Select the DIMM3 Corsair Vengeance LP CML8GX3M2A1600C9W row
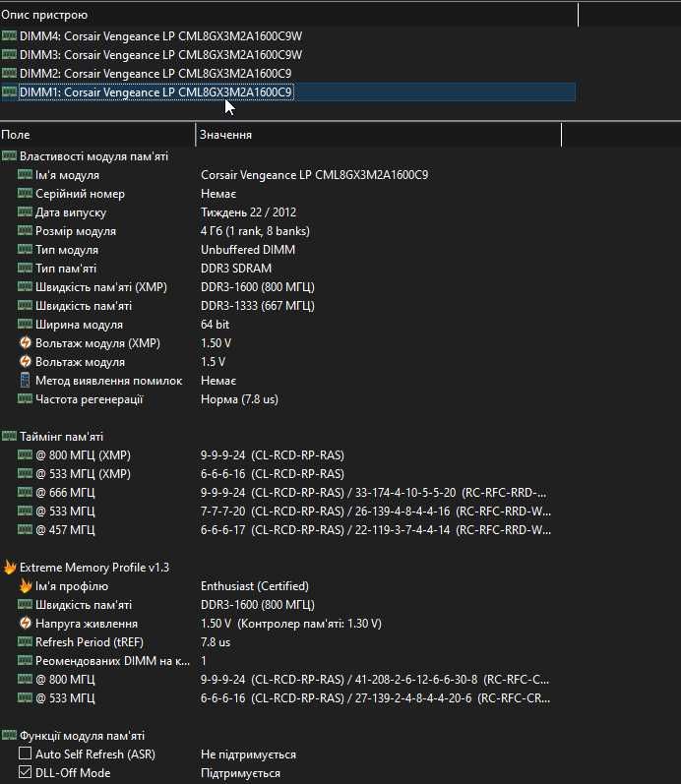 (288, 54)
